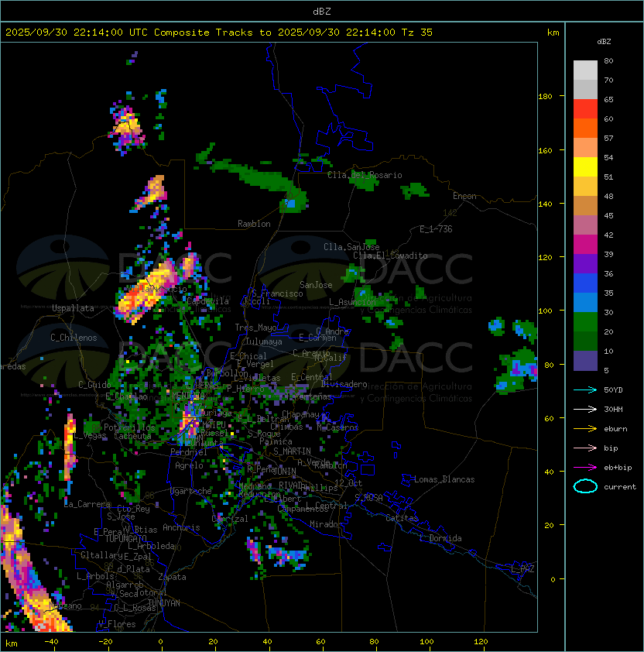
Task: Click the 'TUNUYAN' map label
Action: tap(164, 603)
